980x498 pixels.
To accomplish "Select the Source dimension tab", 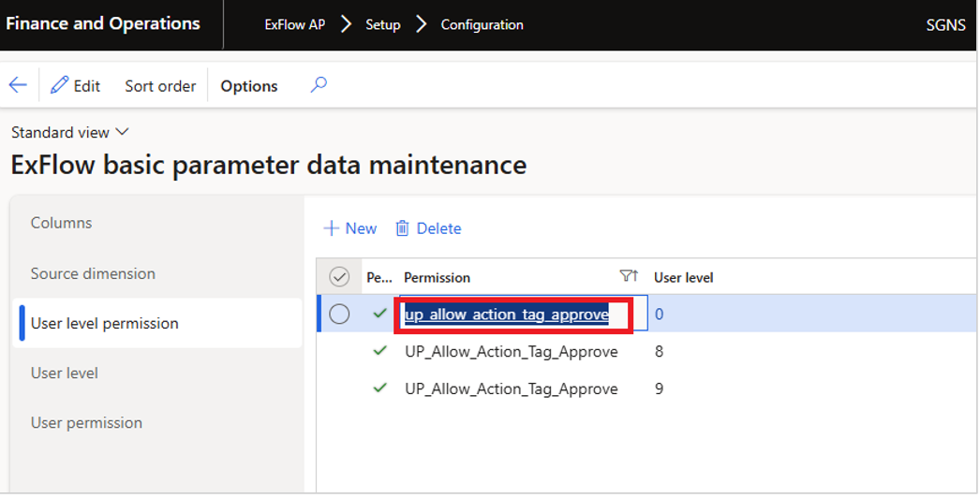I will pos(93,273).
